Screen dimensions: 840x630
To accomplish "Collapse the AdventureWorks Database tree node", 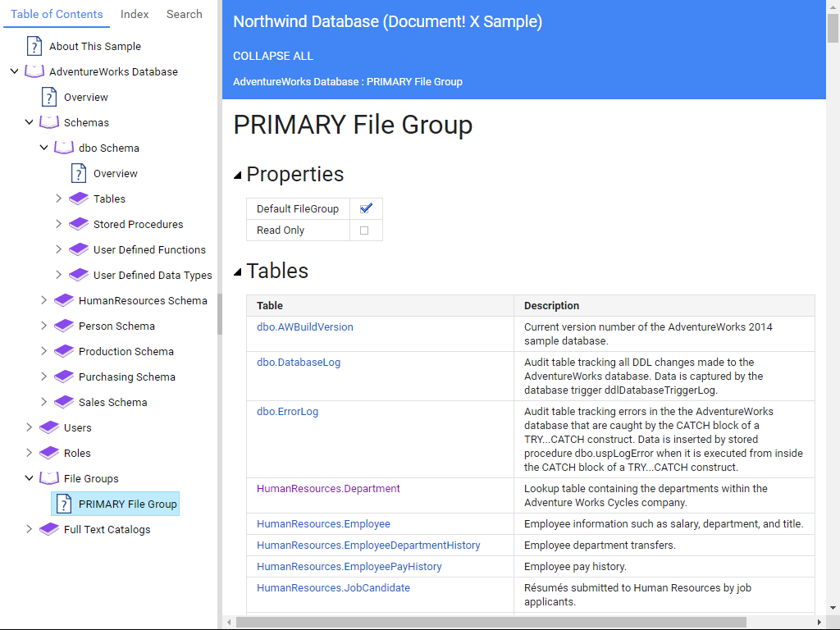I will (15, 71).
